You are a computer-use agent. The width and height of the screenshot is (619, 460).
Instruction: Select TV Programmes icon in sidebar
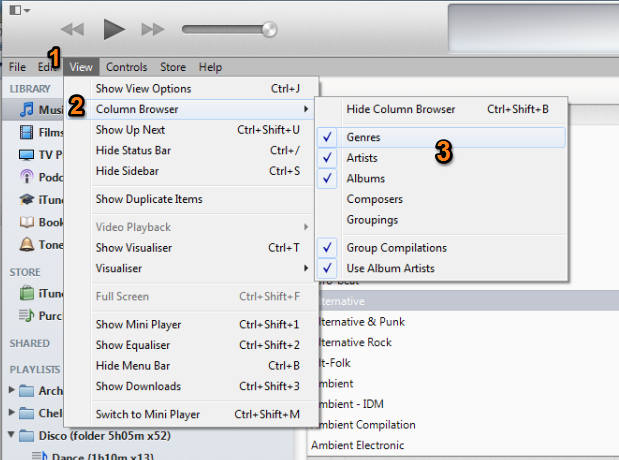pos(26,154)
